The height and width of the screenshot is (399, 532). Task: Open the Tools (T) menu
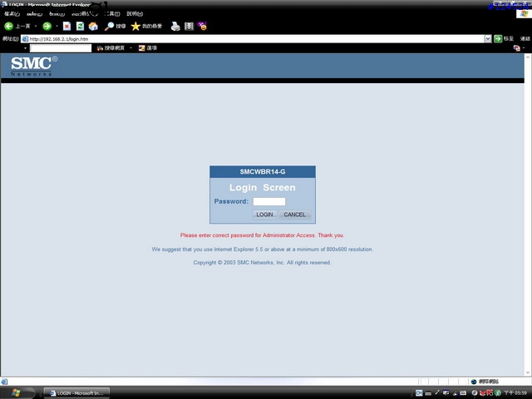112,14
